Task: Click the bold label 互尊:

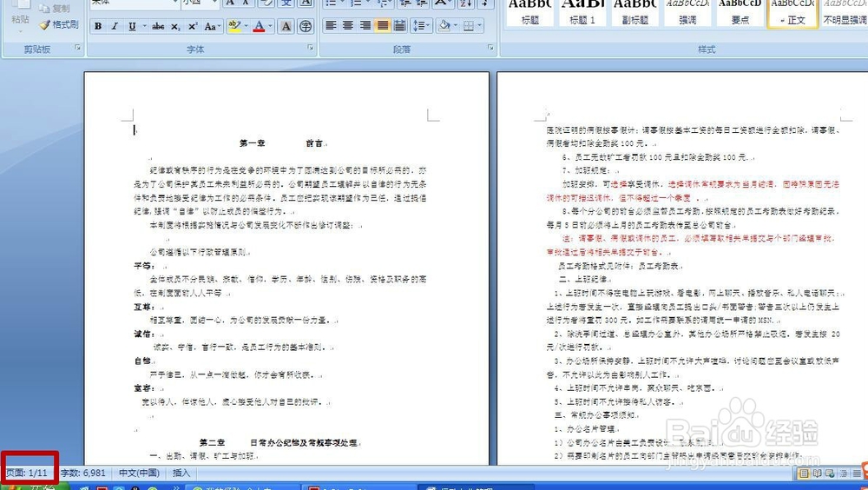Action: [144, 307]
